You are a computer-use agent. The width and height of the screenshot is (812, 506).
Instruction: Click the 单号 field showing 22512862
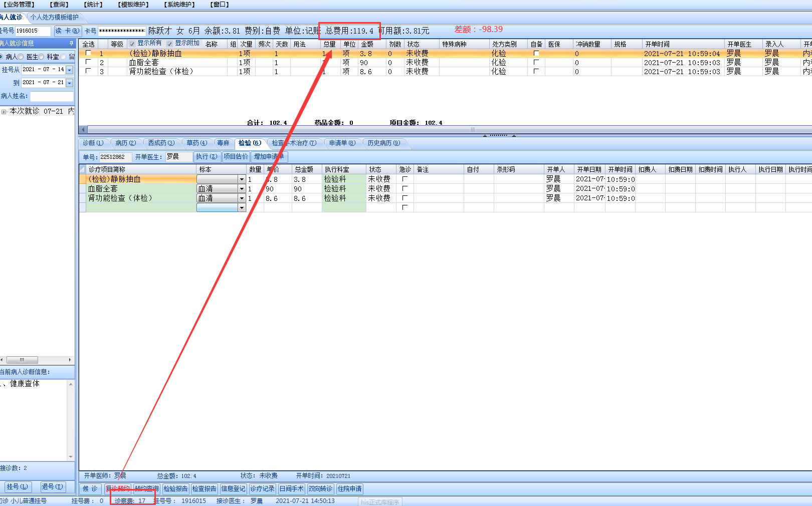tap(115, 157)
